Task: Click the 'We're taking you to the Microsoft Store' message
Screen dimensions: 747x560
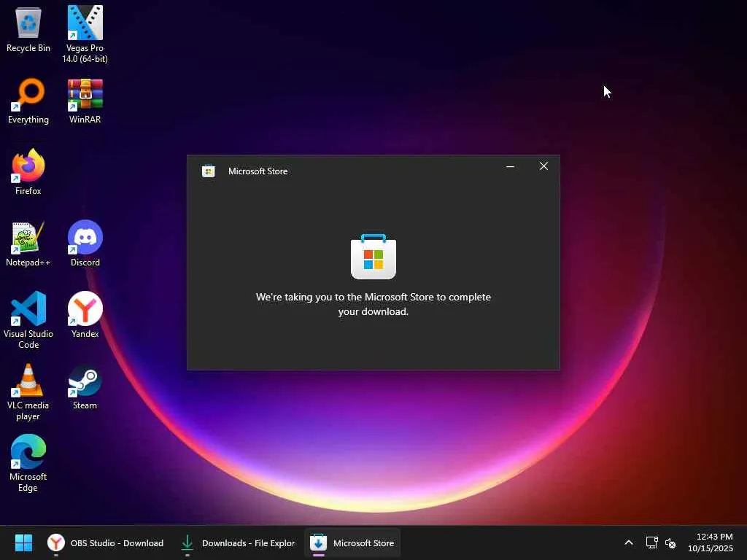Action: pos(373,304)
